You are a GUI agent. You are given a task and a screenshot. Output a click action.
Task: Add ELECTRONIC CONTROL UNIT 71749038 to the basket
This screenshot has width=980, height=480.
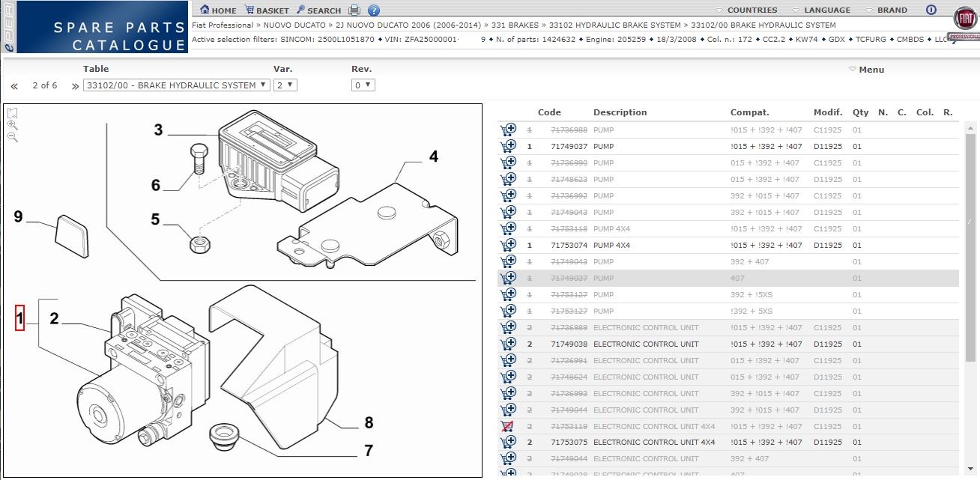click(x=509, y=343)
